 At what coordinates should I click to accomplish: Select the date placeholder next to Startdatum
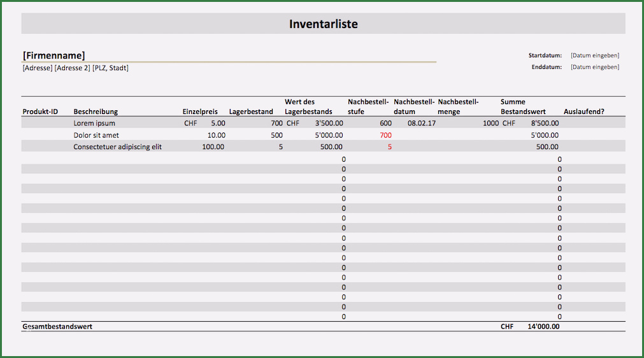pyautogui.click(x=594, y=55)
